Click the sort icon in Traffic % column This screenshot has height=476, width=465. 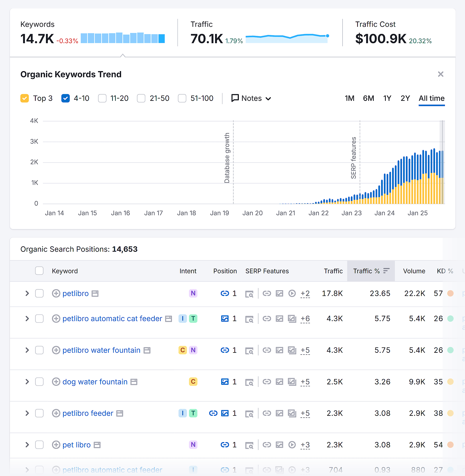386,271
